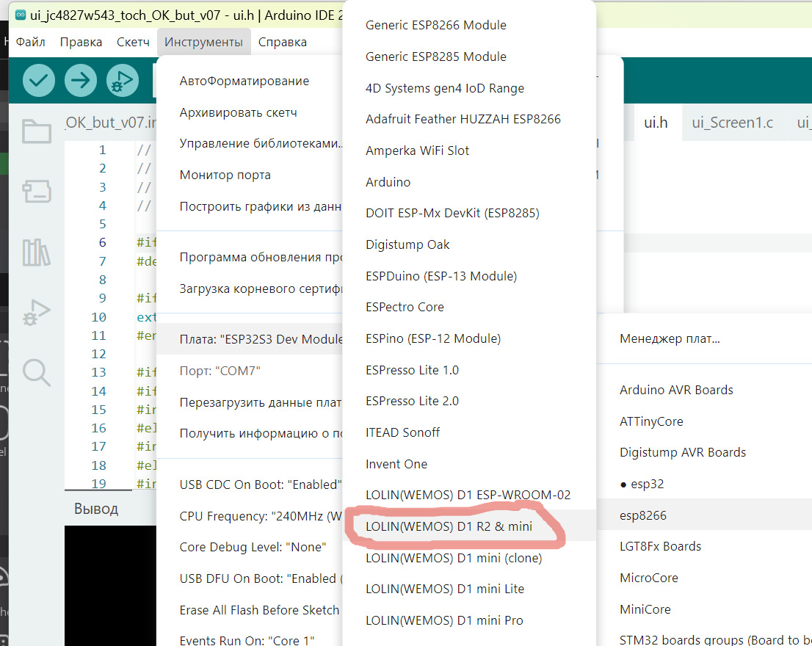Open the Search magnifier icon in sidebar
This screenshot has height=646, width=812.
pos(36,372)
